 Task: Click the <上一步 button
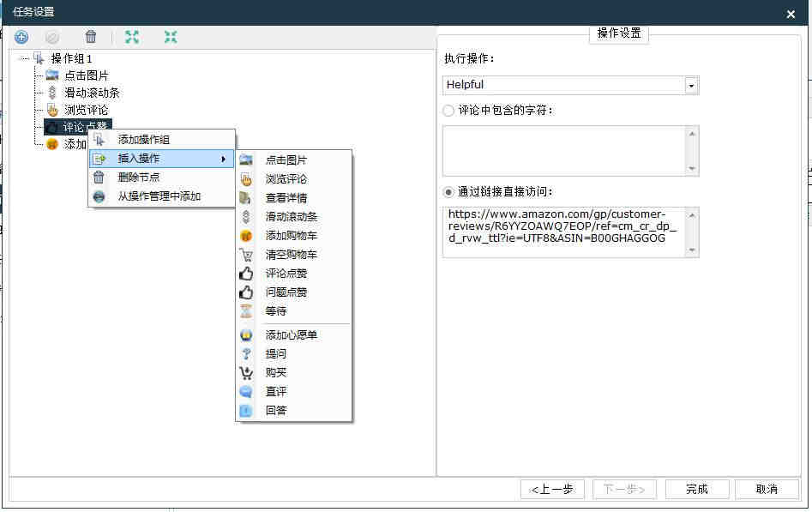(x=552, y=489)
